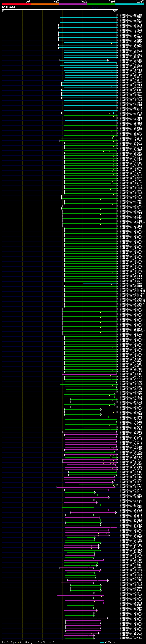Click the red 20% identity legend segment
Viewport: 146px width, 644px height.
16,4
